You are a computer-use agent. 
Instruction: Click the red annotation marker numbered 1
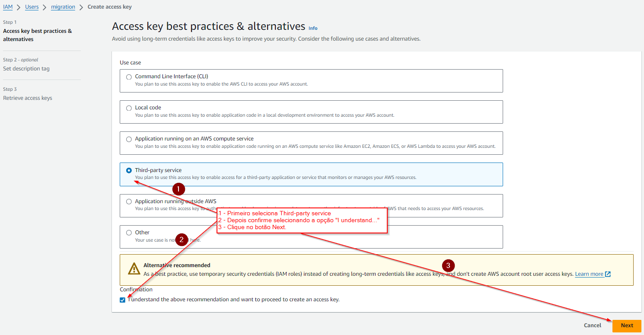coord(179,189)
